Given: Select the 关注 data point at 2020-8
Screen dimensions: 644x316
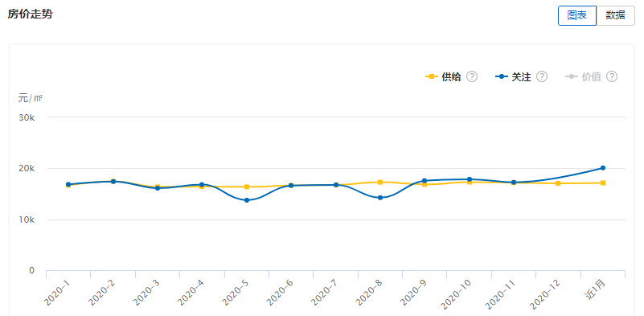Looking at the screenshot, I should tap(380, 198).
